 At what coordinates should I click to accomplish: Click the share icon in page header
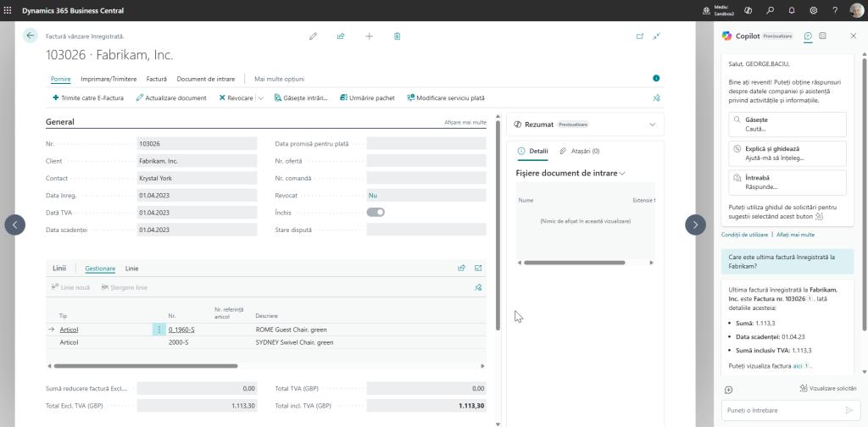[341, 36]
